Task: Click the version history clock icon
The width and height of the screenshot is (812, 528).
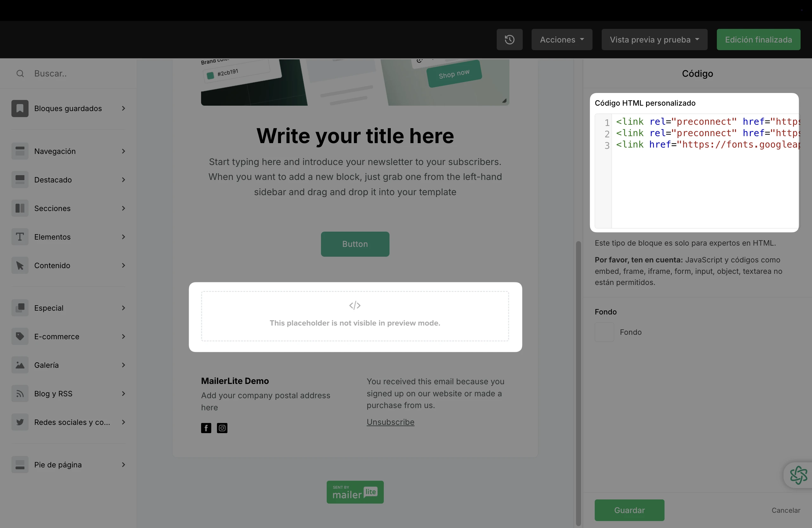Action: [x=509, y=40]
